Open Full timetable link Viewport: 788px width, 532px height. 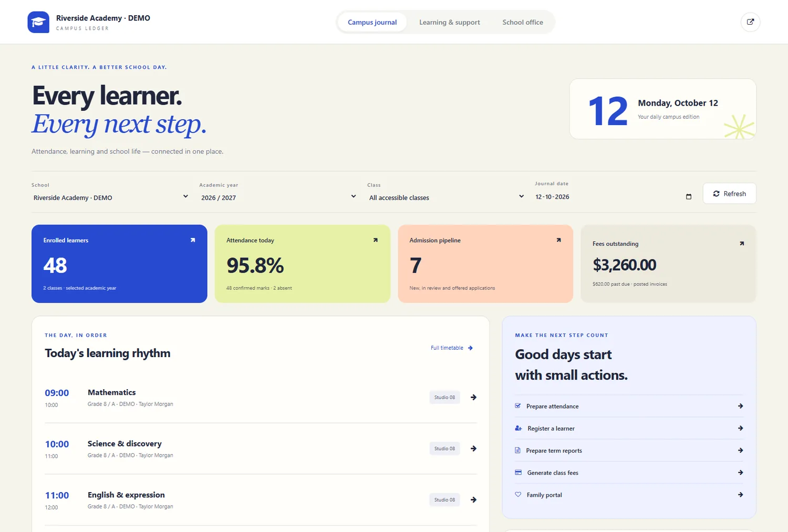point(452,348)
